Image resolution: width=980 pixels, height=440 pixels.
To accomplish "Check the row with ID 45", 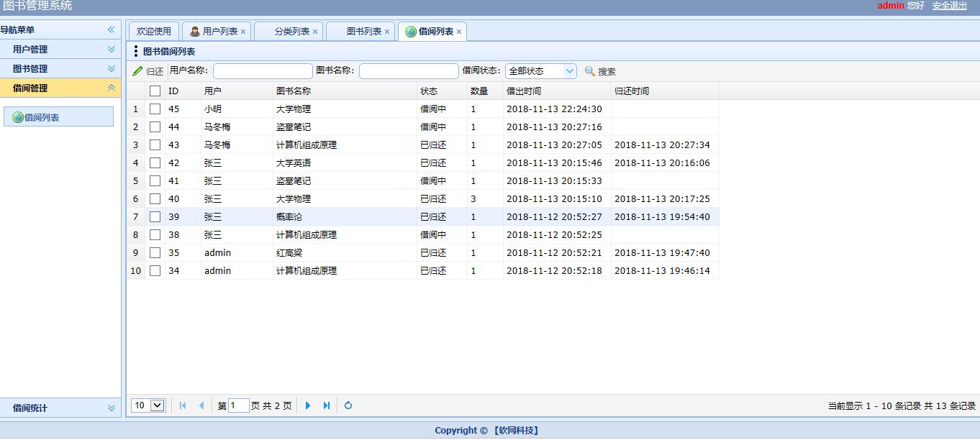I will 155,109.
